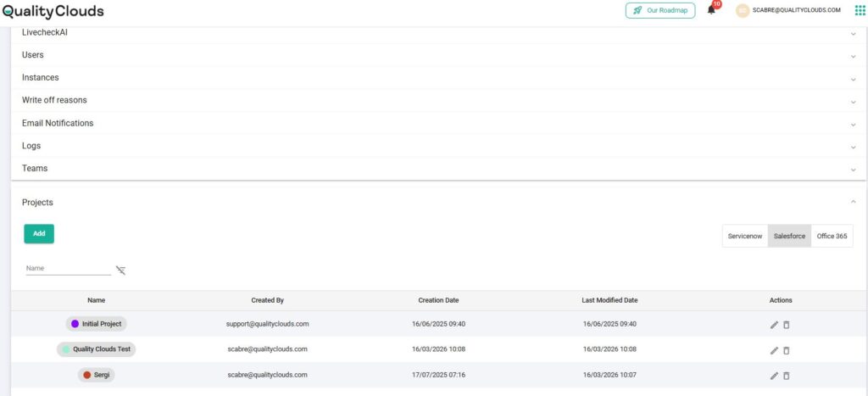Open the apps grid menu icon

click(860, 10)
